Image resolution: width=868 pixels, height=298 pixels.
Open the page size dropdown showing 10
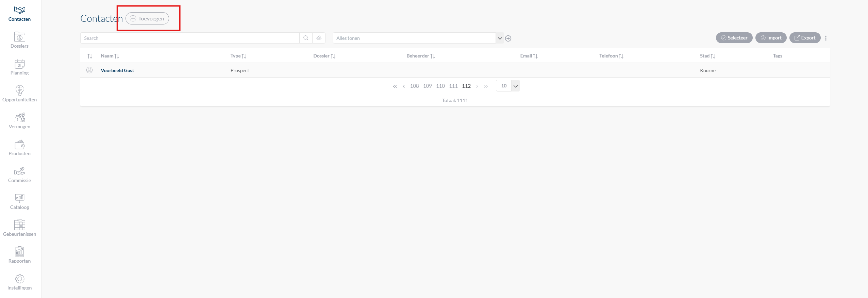[x=515, y=86]
